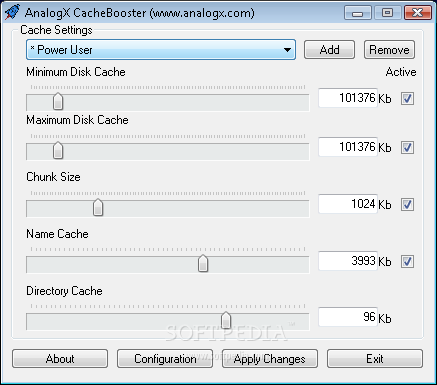Screen dimensions: 437x385
Task: Open the About dialog
Action: click(x=60, y=359)
